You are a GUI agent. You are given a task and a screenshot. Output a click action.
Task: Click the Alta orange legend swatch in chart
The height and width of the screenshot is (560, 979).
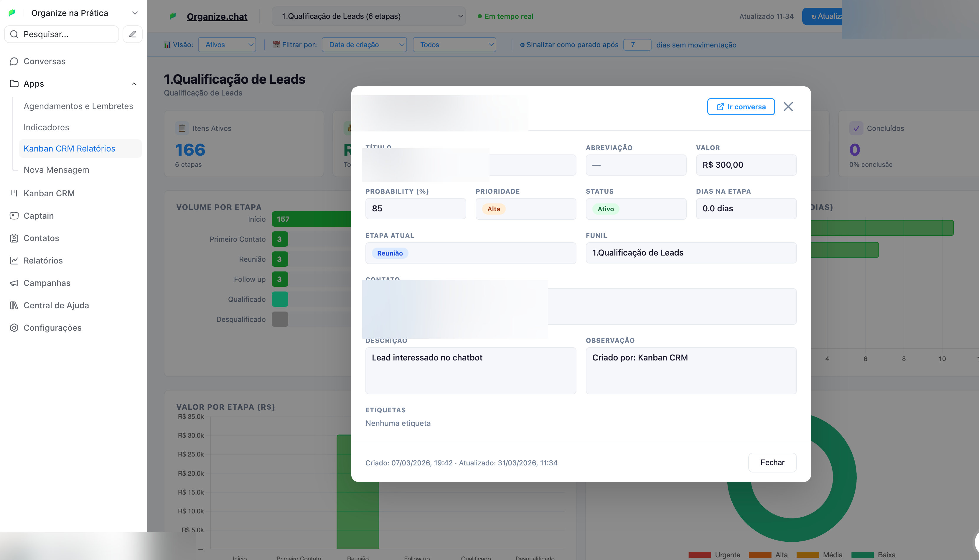760,555
